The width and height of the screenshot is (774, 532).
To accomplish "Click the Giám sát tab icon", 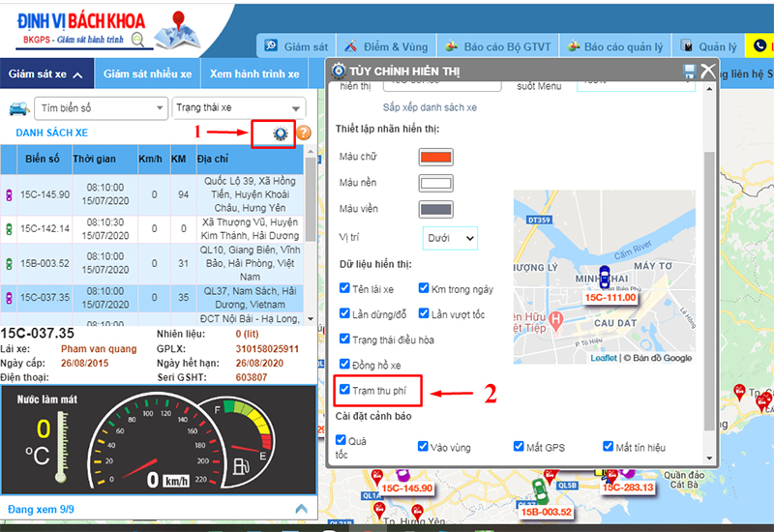I will (x=271, y=45).
